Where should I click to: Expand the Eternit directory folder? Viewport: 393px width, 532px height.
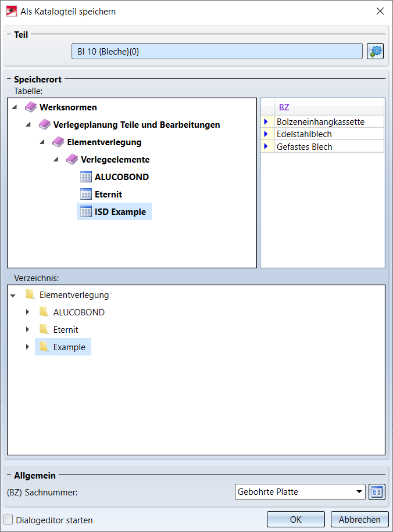(x=27, y=330)
